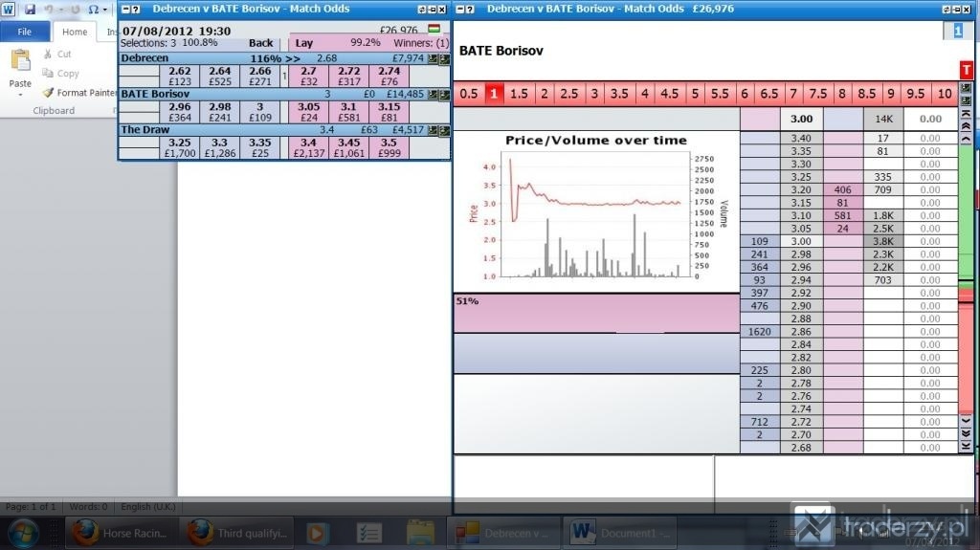This screenshot has width=980, height=550.
Task: Back BATE Borisov at odds 3
Action: 260,112
